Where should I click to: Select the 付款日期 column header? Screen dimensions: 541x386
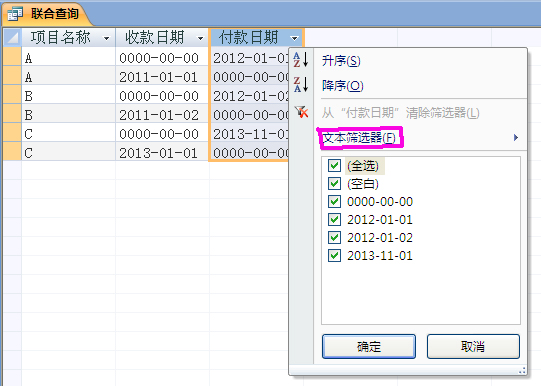point(256,37)
